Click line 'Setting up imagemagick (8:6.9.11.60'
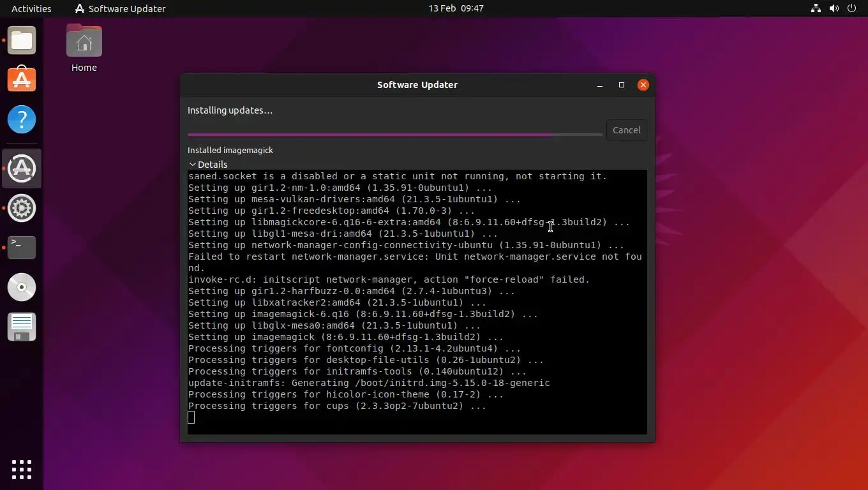 346,337
